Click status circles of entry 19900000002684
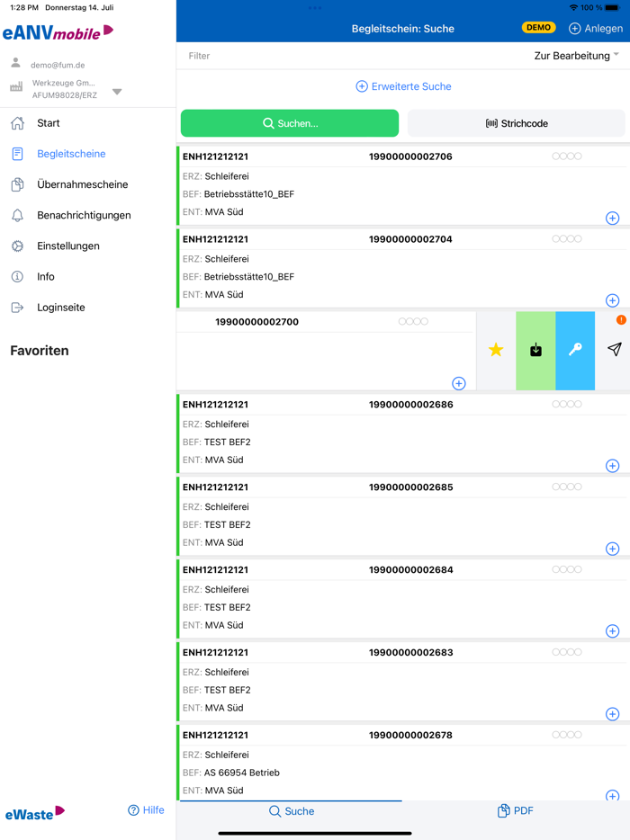Viewport: 630px width, 840px height. pos(567,569)
